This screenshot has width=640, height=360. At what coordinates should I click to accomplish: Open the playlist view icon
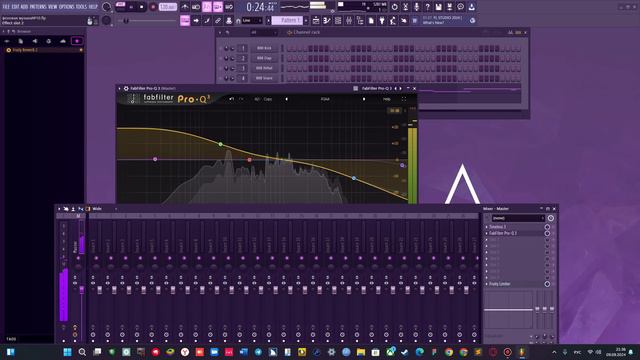point(316,20)
